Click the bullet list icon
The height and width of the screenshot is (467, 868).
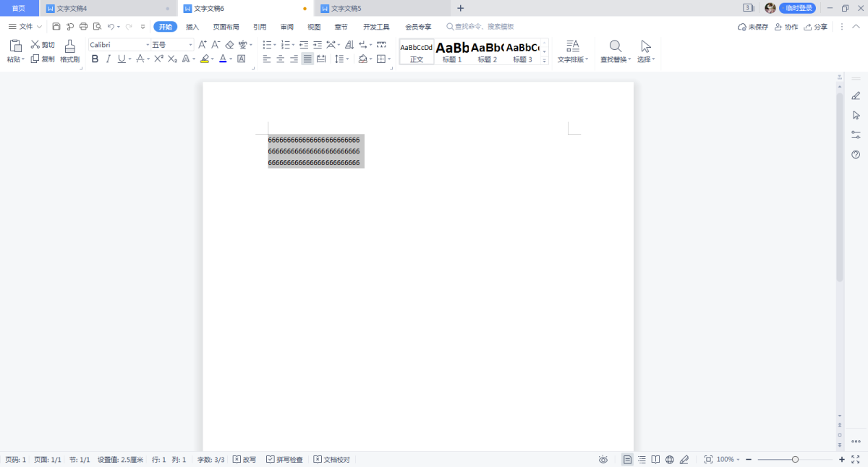(267, 45)
